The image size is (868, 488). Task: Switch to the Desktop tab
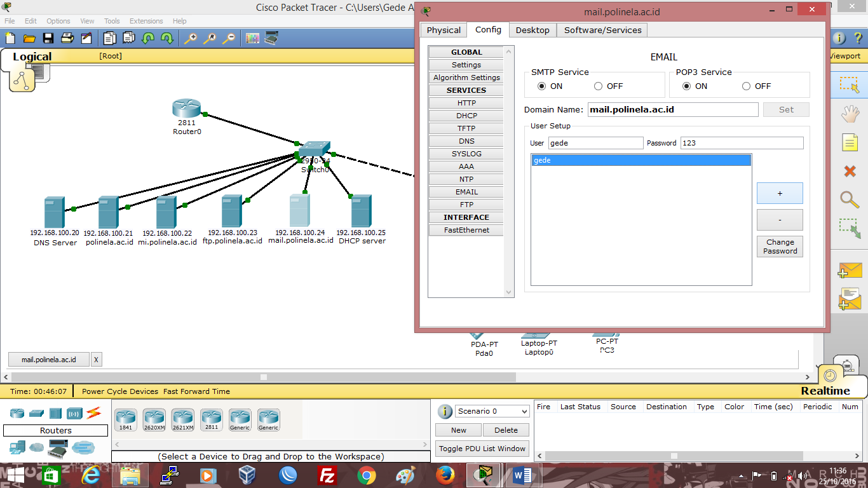click(532, 30)
